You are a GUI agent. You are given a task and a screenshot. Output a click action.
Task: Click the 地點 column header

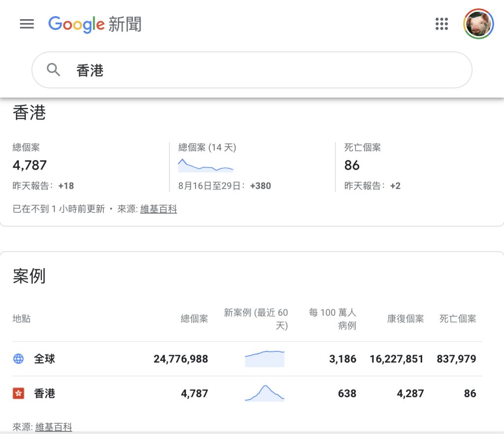22,319
